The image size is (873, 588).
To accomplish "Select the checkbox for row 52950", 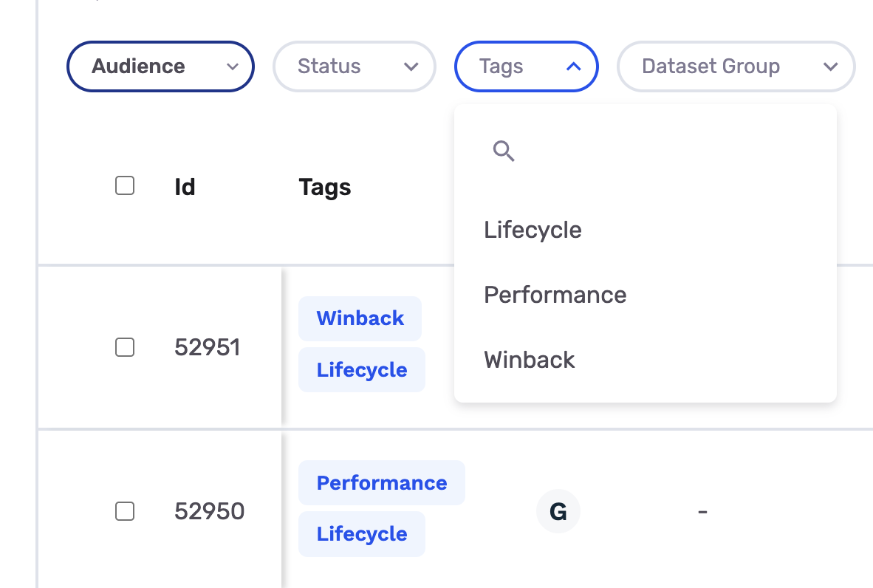I will (x=125, y=511).
